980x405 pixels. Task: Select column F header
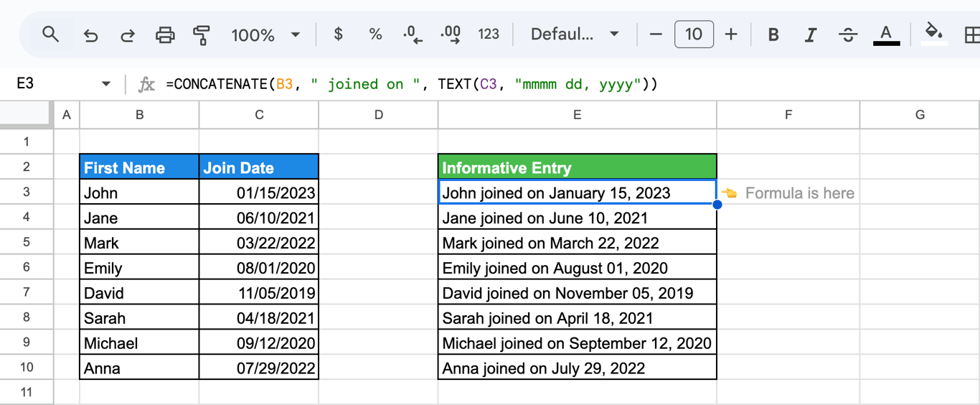click(788, 115)
